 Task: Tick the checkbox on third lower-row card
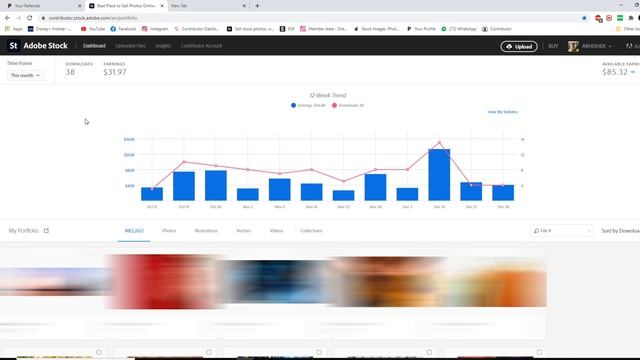pos(319,352)
